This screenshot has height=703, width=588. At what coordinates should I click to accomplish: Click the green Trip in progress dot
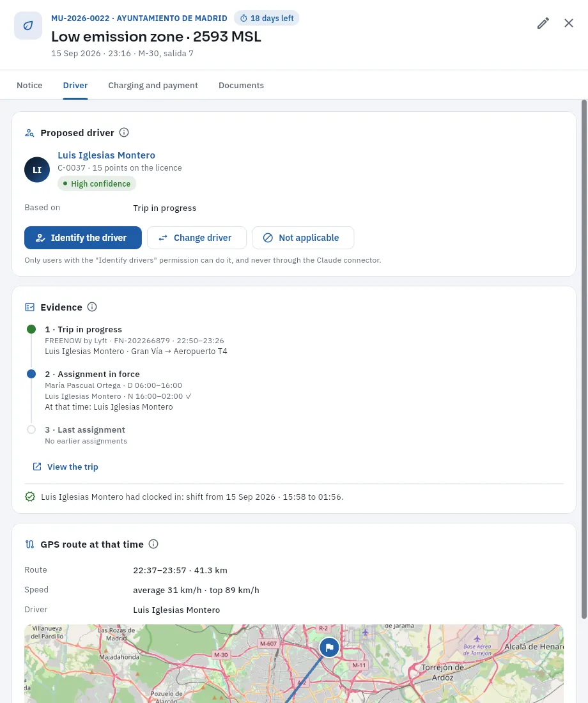[31, 330]
